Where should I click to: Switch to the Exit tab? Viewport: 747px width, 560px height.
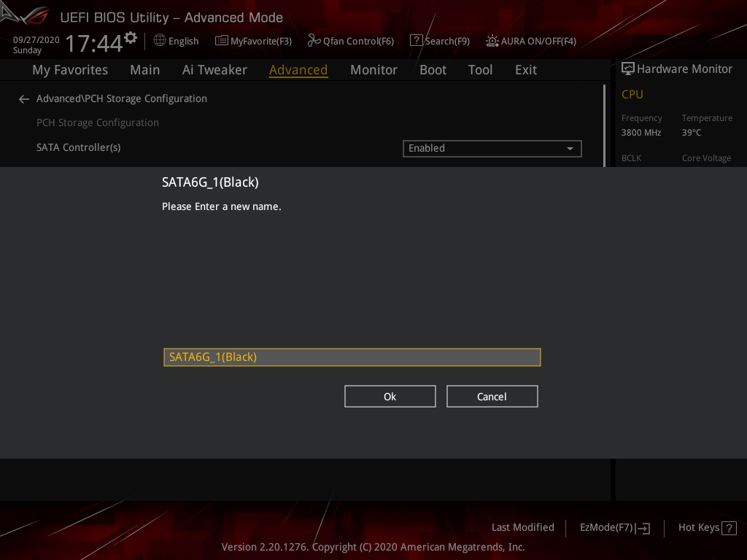click(x=526, y=70)
